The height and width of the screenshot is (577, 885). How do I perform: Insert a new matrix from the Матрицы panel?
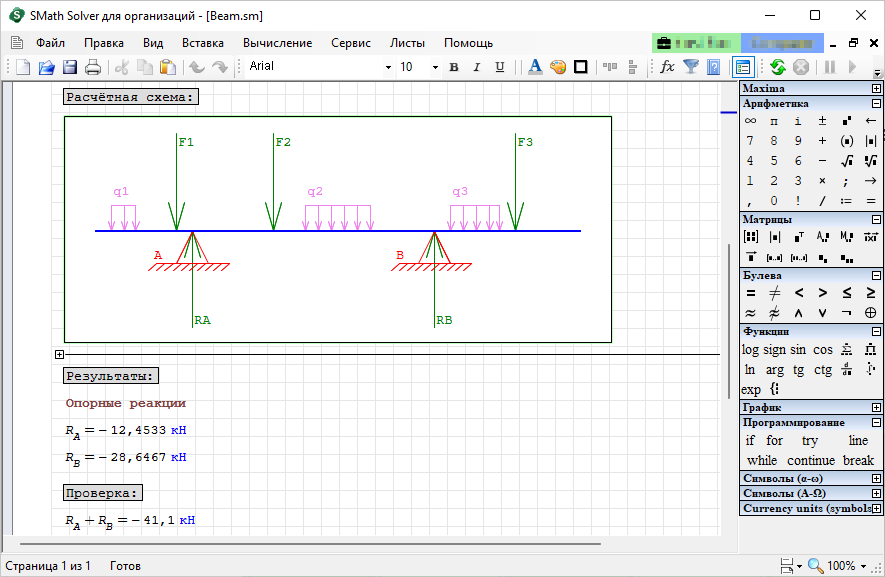[x=751, y=237]
